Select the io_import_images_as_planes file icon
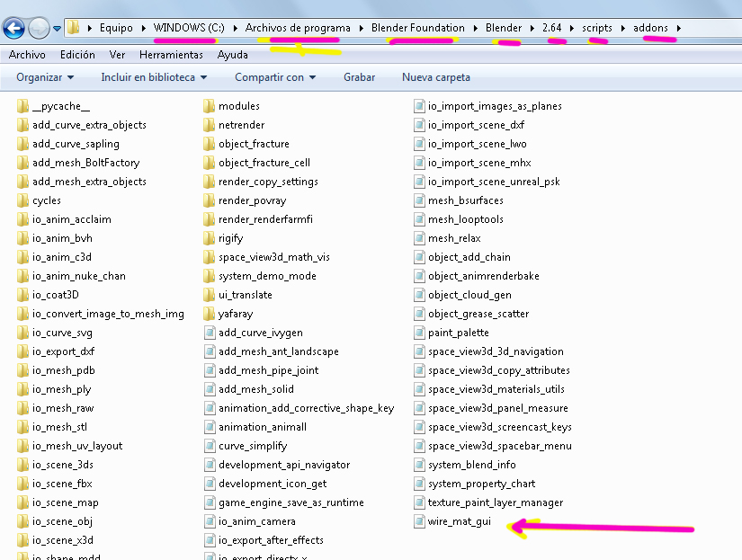The width and height of the screenshot is (742, 560). coord(419,106)
